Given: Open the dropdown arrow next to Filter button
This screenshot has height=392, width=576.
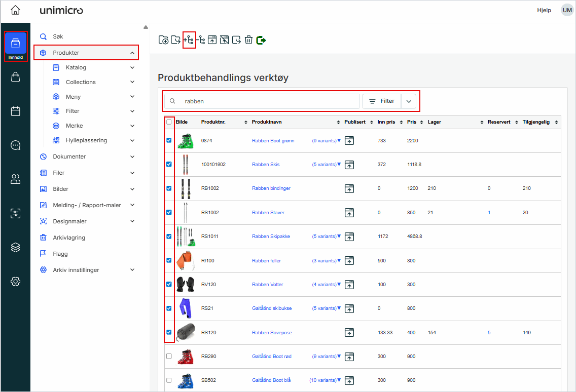Looking at the screenshot, I should pos(409,101).
